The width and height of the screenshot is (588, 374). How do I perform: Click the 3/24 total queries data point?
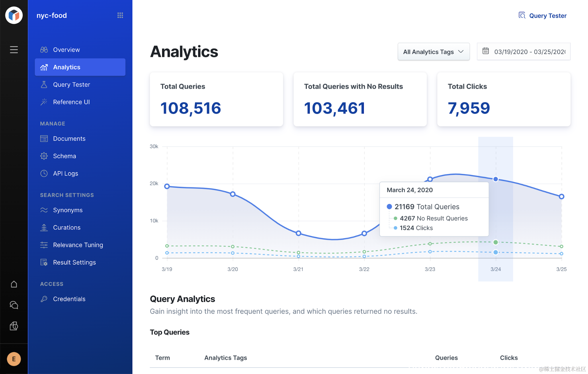point(496,179)
